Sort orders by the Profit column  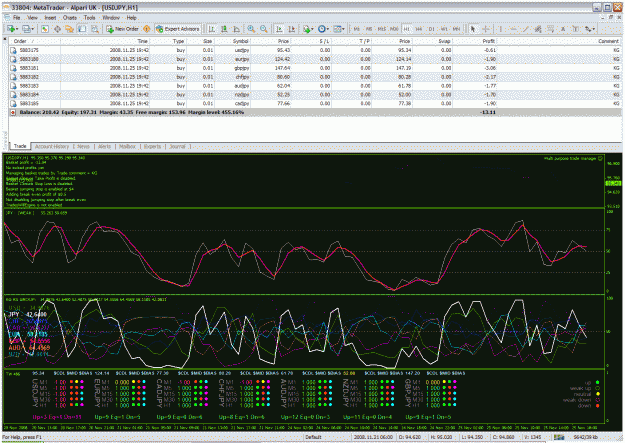point(474,41)
